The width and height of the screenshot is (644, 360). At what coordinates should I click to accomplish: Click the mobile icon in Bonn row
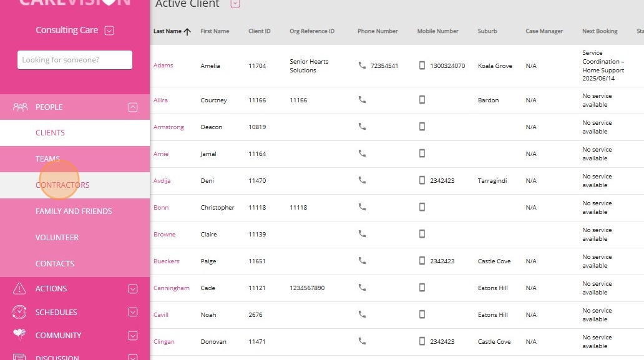click(x=422, y=207)
